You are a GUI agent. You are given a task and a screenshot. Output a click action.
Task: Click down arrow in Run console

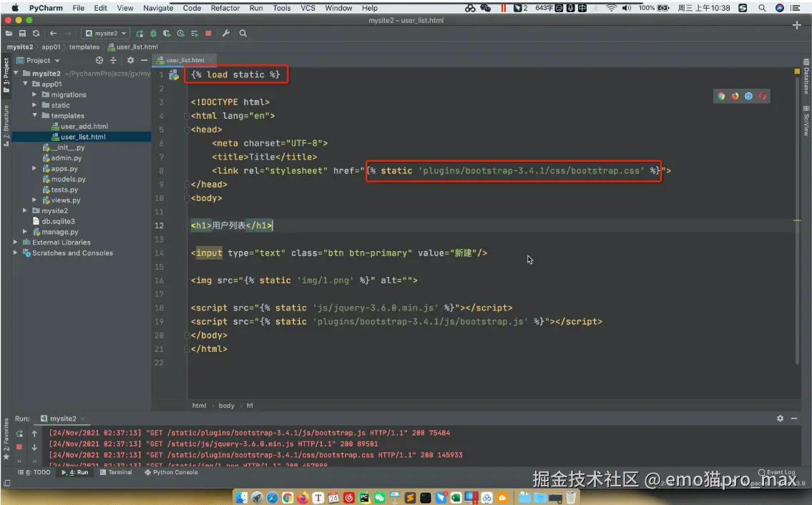tap(34, 447)
